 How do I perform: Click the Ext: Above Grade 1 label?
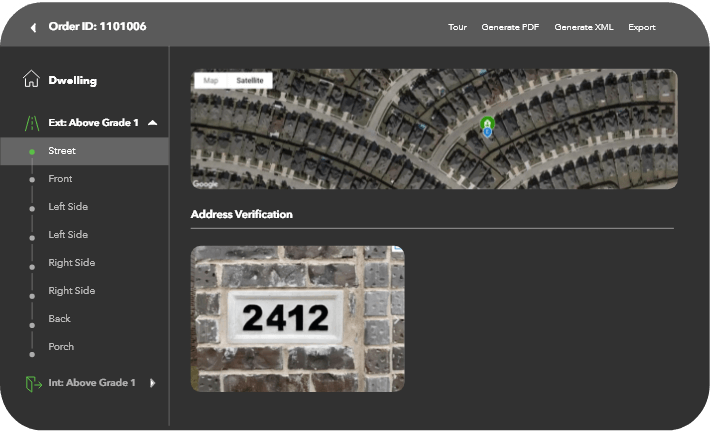[x=93, y=123]
